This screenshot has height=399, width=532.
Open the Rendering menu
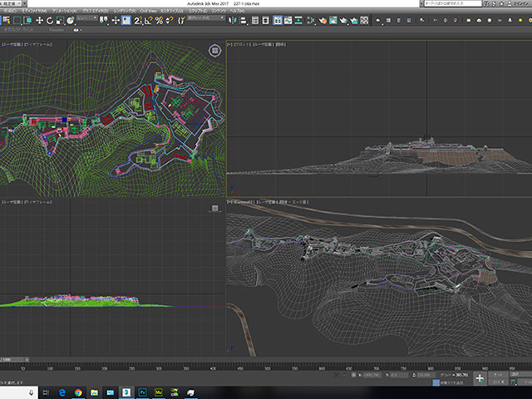(125, 11)
